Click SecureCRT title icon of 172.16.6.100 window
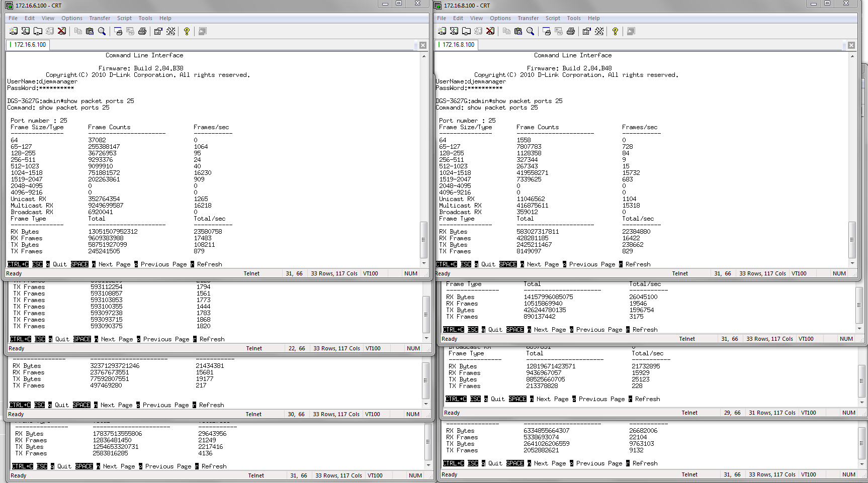Screen dimensions: 868x483 pyautogui.click(x=9, y=5)
